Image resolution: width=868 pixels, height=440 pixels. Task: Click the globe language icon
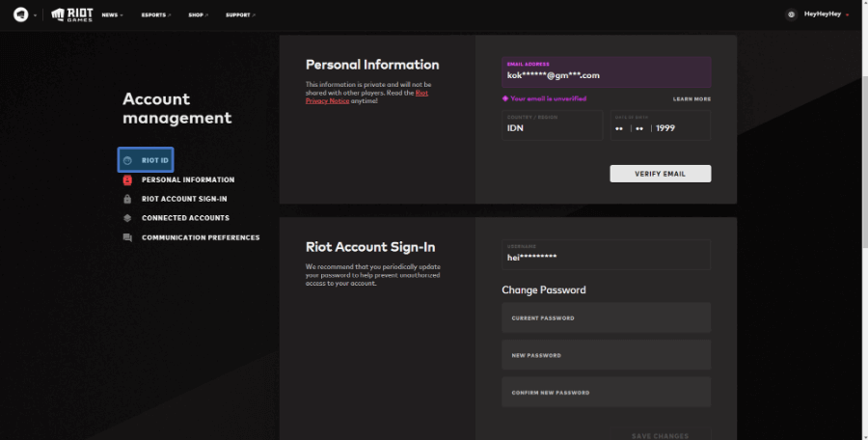[791, 14]
